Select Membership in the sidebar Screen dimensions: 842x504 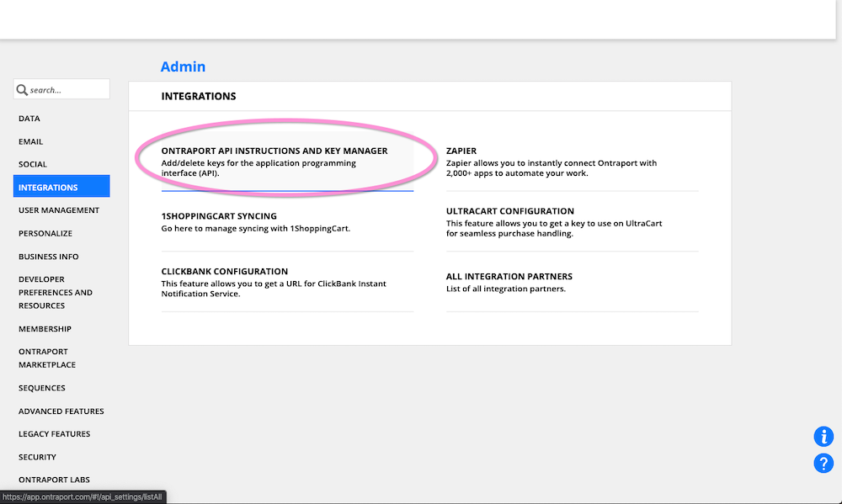click(x=45, y=329)
